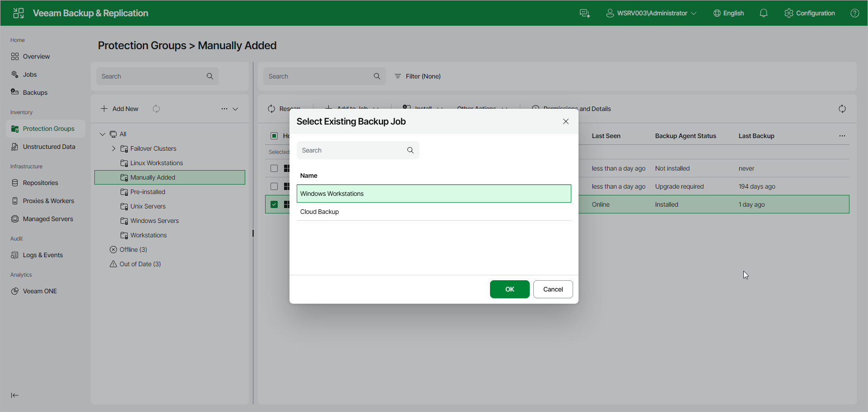Click the Veeam app grid icon

tap(19, 13)
